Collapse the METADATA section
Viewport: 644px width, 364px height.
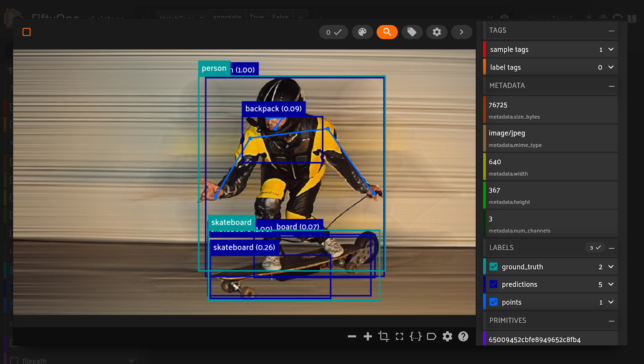pos(611,86)
